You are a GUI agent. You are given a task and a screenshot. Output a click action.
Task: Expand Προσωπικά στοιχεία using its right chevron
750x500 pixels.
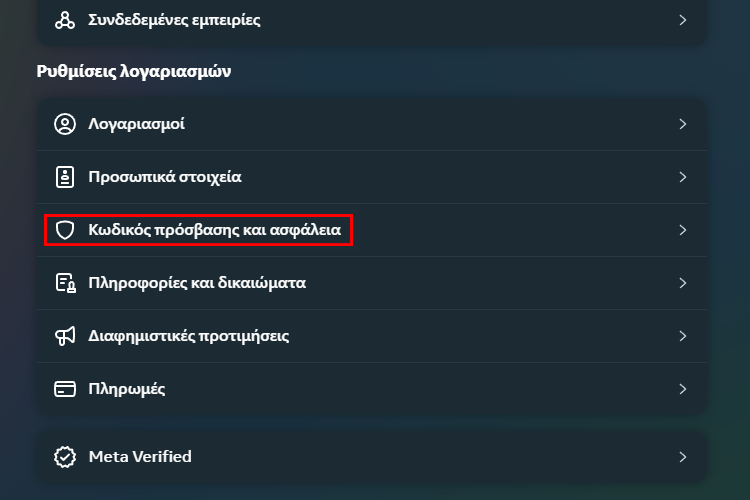(x=683, y=177)
